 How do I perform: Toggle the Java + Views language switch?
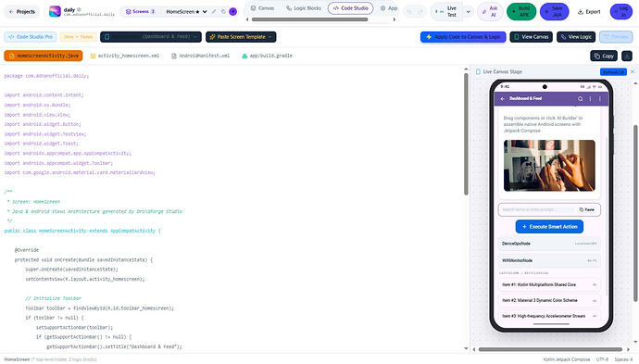(78, 37)
